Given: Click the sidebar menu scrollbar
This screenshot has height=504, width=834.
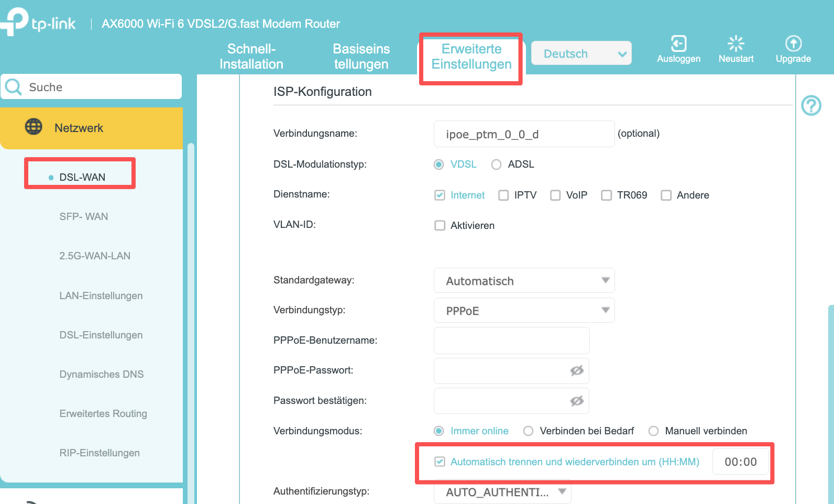Looking at the screenshot, I should [x=191, y=323].
